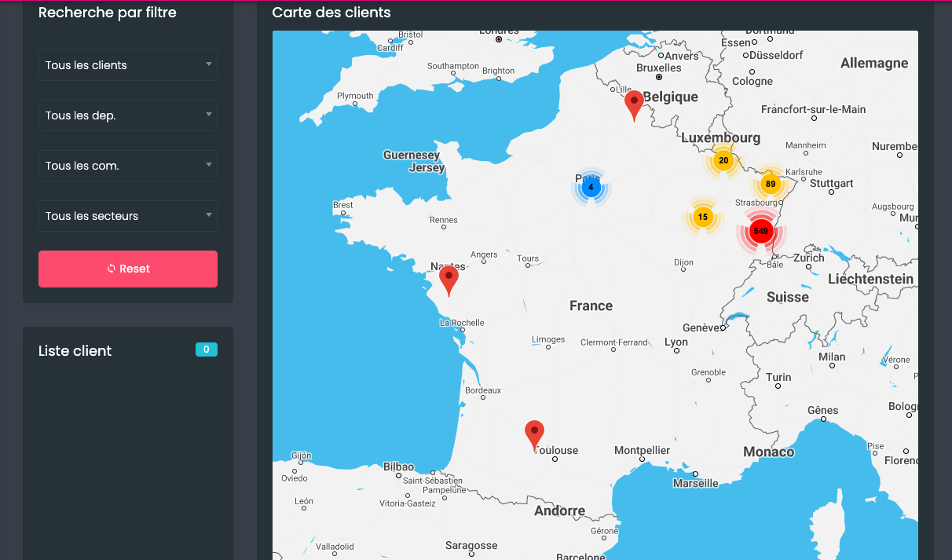Click the 'Bilbao' city label
Viewport: 952px width, 560px height.
click(x=399, y=467)
